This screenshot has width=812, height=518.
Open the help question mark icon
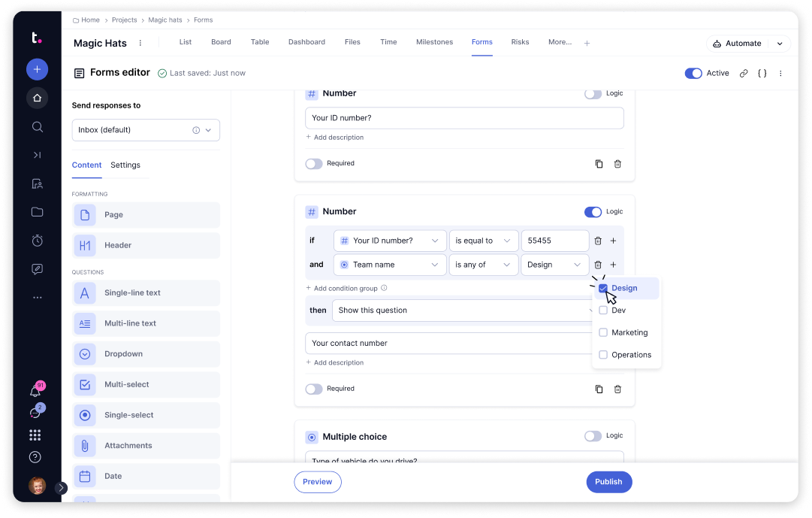tap(35, 457)
